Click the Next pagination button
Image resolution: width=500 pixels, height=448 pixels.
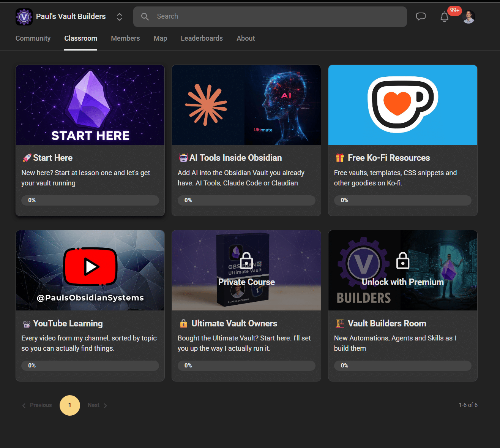pyautogui.click(x=98, y=405)
